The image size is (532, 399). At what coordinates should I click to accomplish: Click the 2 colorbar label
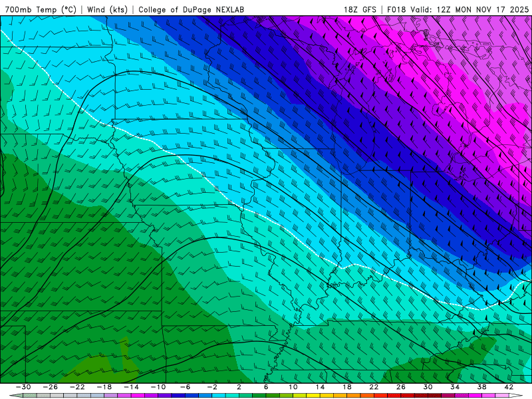(239, 387)
